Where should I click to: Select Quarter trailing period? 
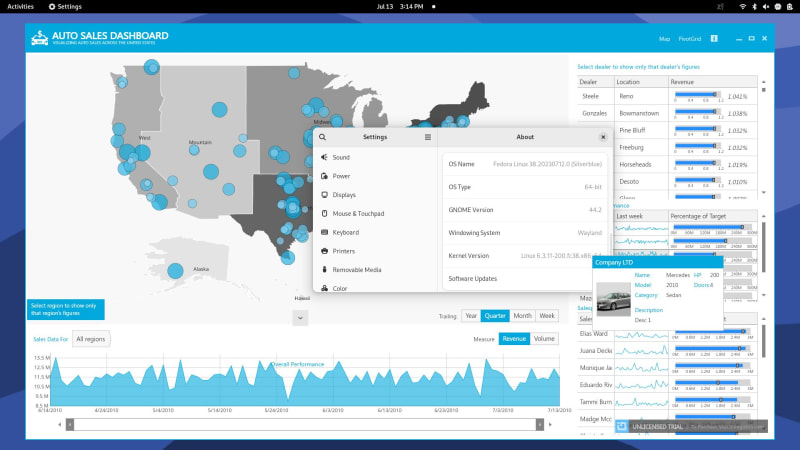495,316
